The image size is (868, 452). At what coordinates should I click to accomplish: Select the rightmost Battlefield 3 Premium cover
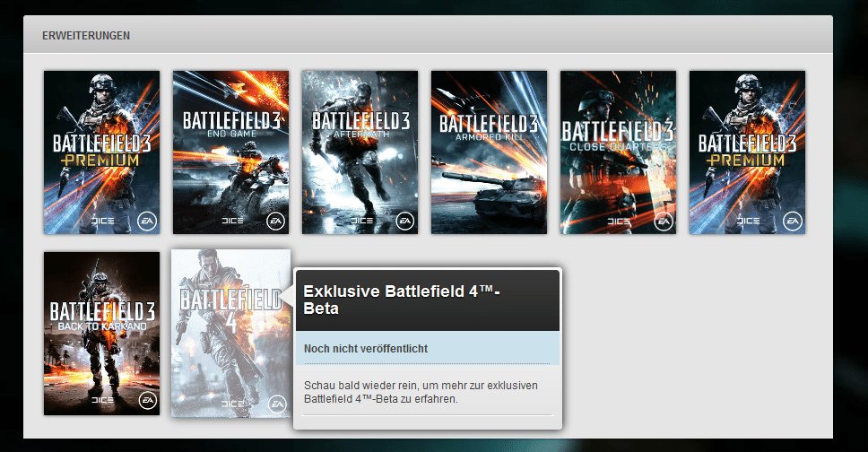pos(747,152)
